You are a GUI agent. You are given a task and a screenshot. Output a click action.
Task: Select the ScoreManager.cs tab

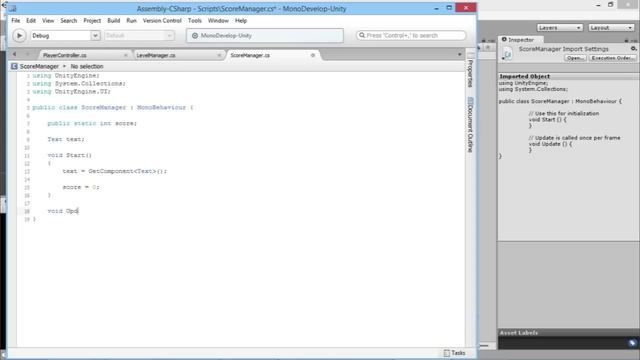tap(250, 55)
